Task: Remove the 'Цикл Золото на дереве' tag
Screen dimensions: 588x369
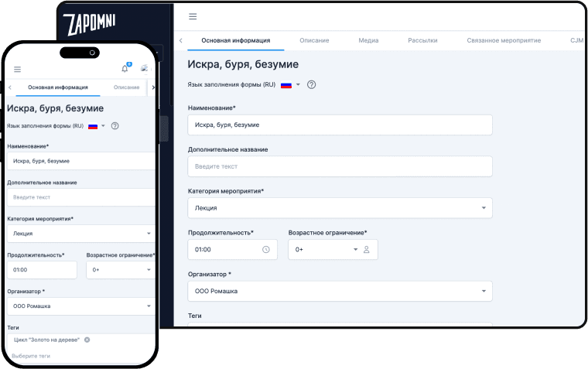Action: (x=87, y=340)
